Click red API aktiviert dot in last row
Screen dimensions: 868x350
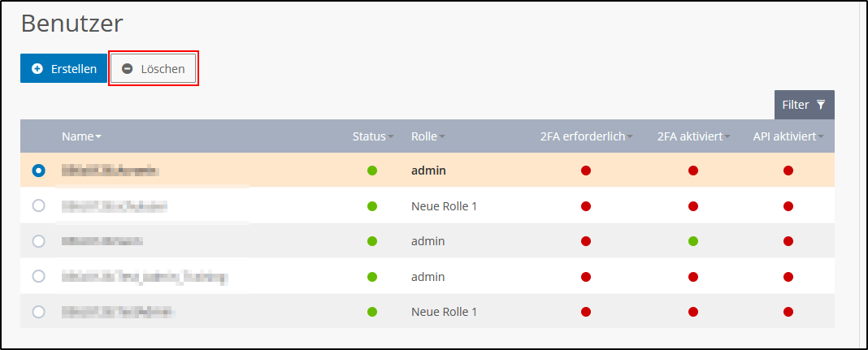(x=788, y=312)
